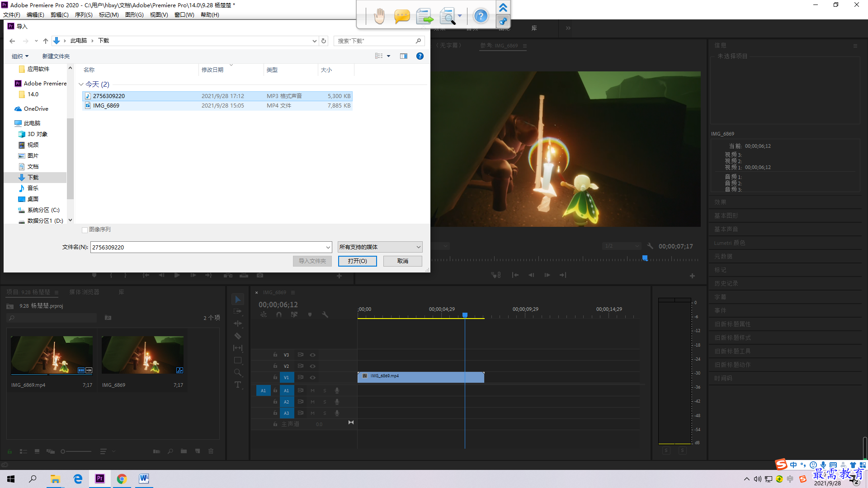Open the view options dropdown arrow
Viewport: 868px width, 488px height.
tap(388, 56)
